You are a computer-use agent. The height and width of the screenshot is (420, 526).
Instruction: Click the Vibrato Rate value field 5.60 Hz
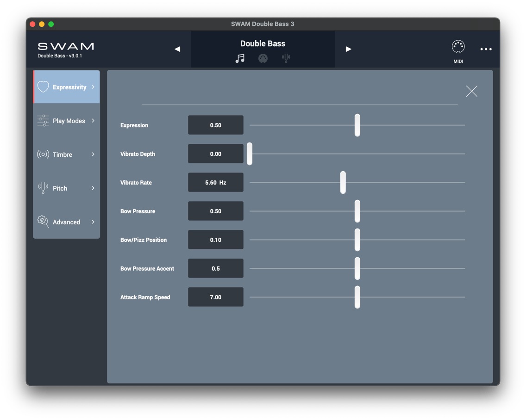pyautogui.click(x=216, y=182)
